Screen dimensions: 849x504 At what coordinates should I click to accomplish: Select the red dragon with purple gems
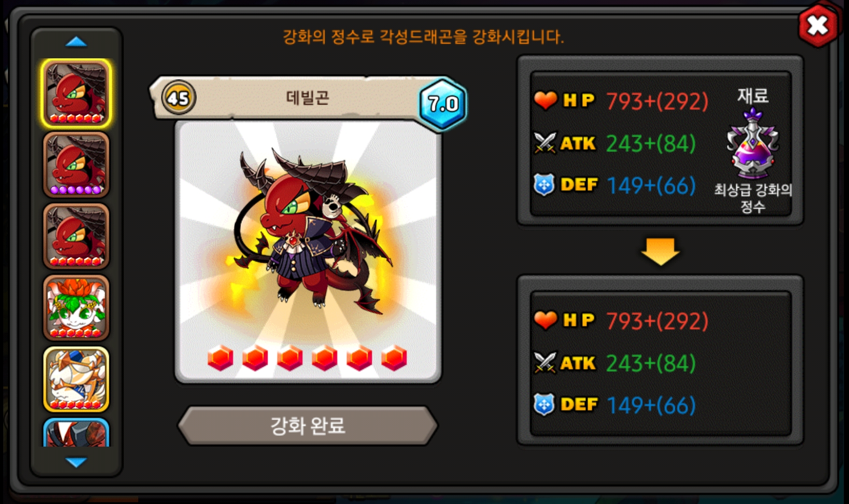[x=76, y=165]
